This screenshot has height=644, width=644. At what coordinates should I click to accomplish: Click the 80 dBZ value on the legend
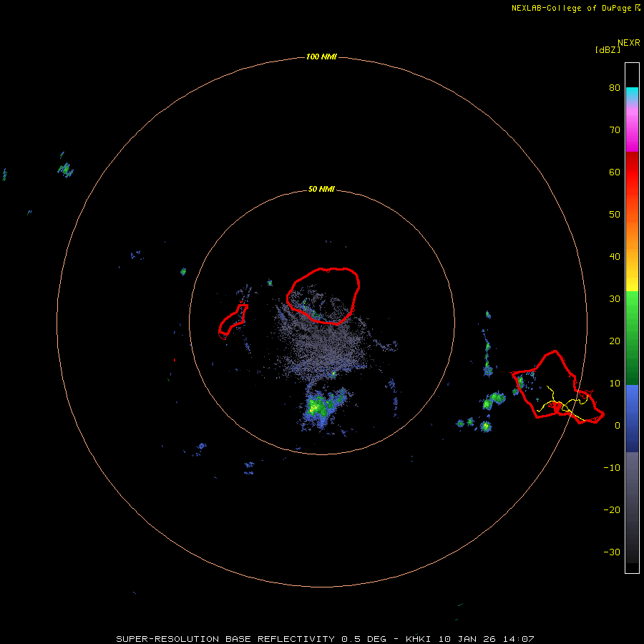(615, 88)
